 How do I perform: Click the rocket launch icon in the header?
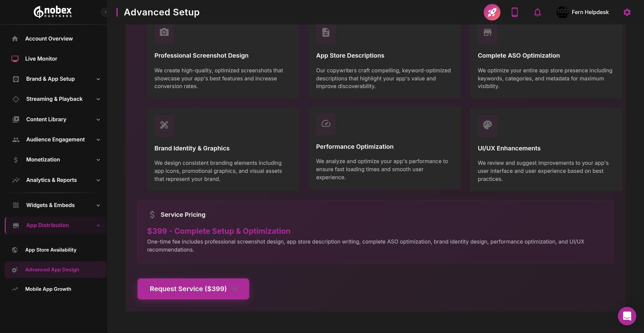click(492, 12)
